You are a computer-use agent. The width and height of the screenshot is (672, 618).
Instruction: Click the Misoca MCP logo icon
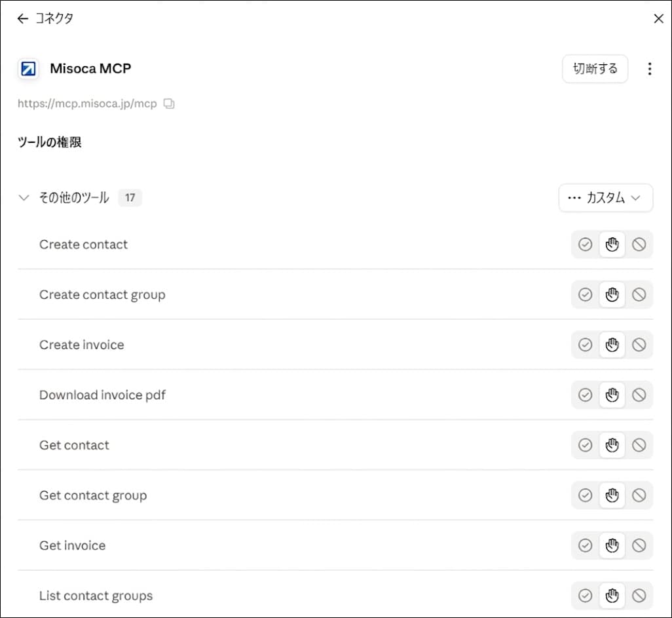coord(28,69)
